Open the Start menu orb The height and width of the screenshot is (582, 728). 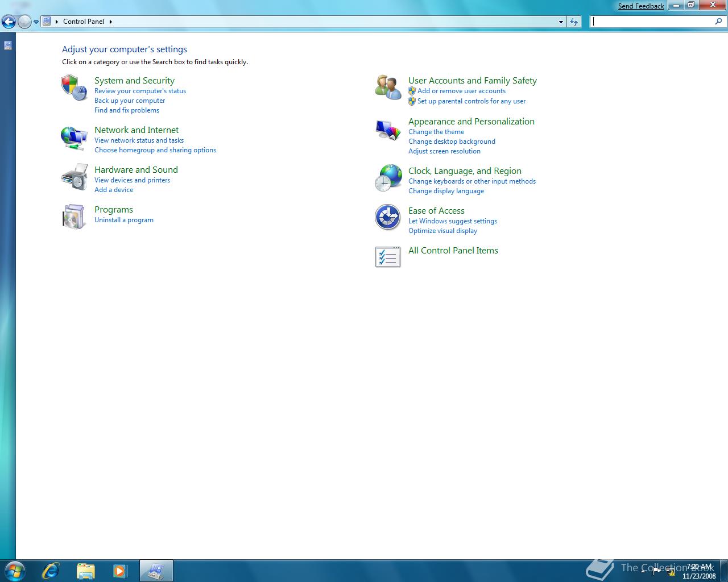coord(14,571)
